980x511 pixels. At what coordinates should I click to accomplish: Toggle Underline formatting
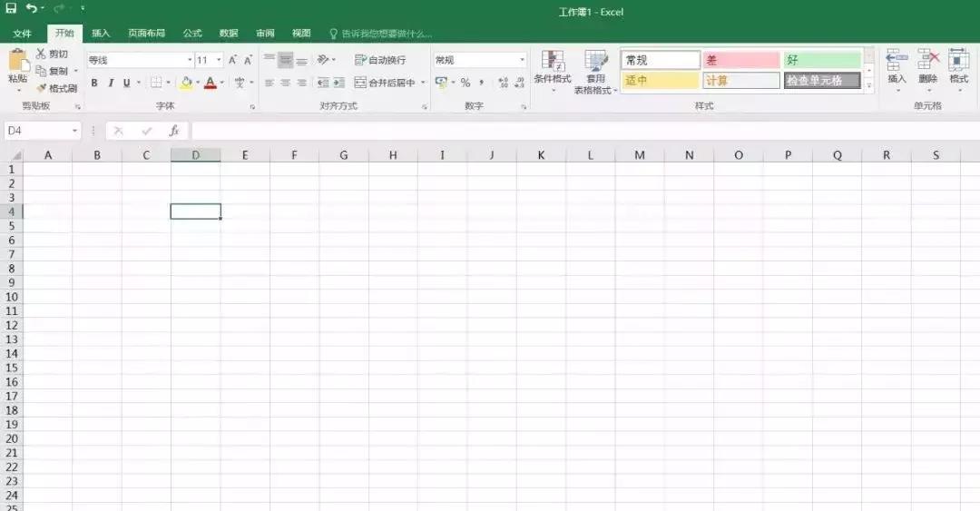click(126, 83)
